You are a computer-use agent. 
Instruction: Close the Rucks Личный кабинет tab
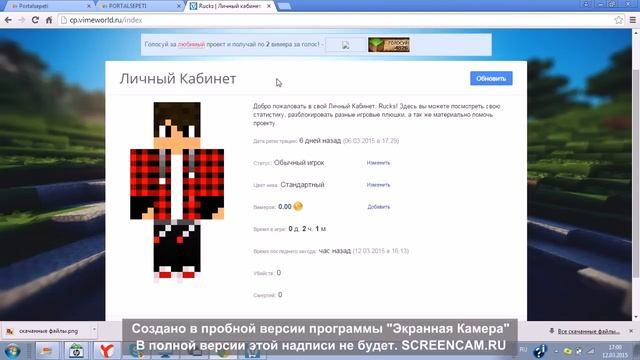[269, 6]
